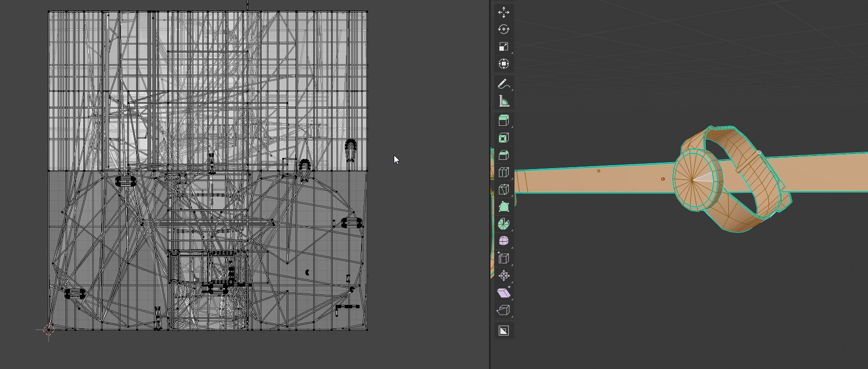
Task: Select the Extrude Region tool
Action: point(503,121)
